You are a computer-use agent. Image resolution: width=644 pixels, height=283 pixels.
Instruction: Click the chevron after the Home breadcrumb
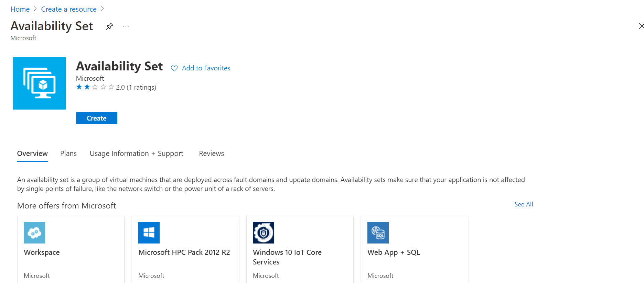tap(35, 9)
